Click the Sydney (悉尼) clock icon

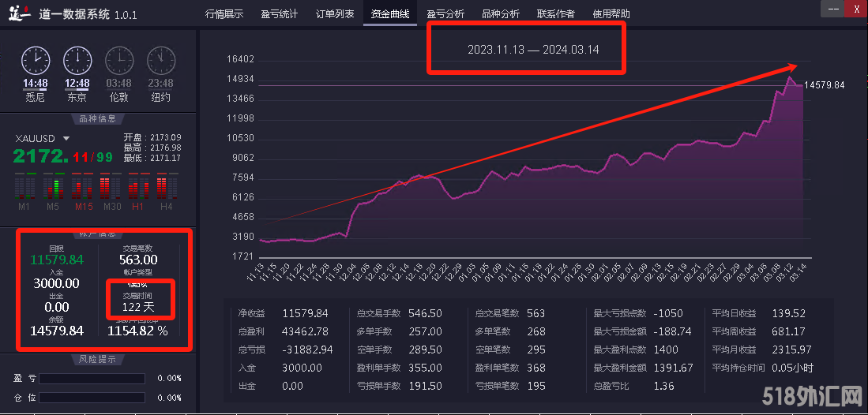36,61
